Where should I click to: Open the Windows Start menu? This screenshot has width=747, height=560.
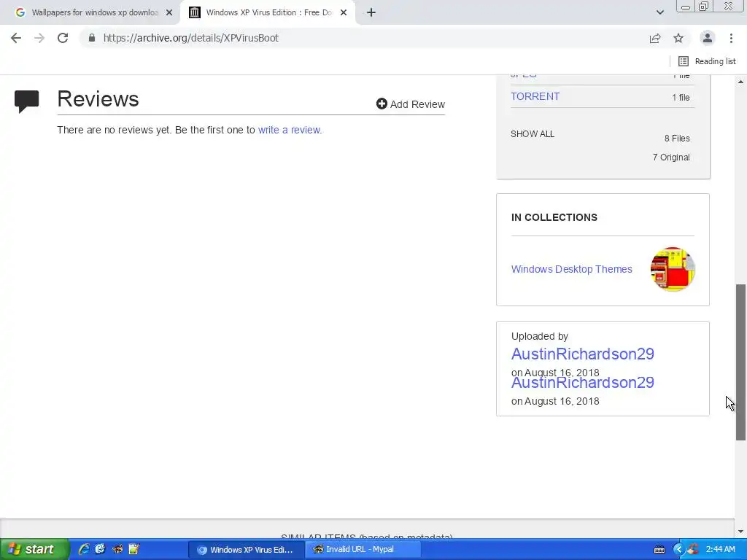click(x=34, y=550)
